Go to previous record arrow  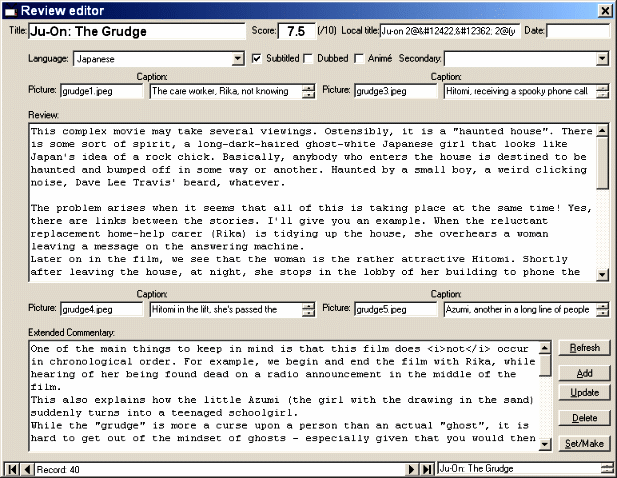(x=27, y=469)
